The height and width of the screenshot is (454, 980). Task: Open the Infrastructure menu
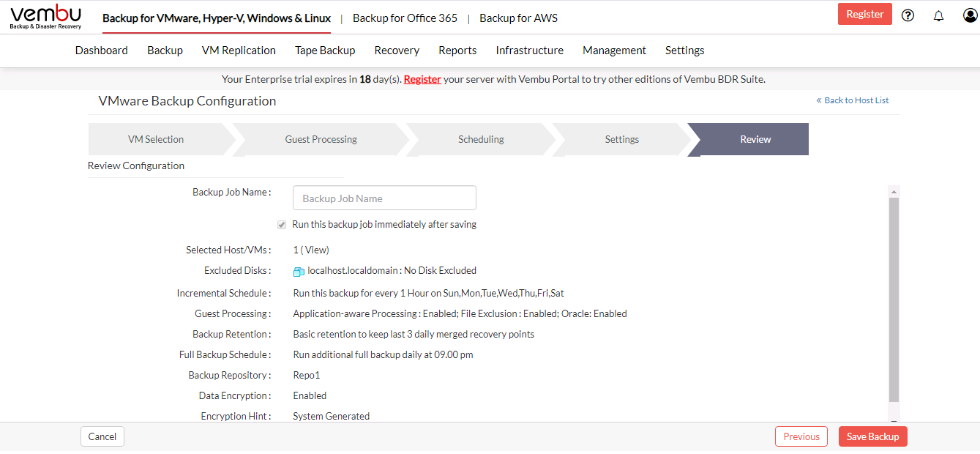[530, 51]
